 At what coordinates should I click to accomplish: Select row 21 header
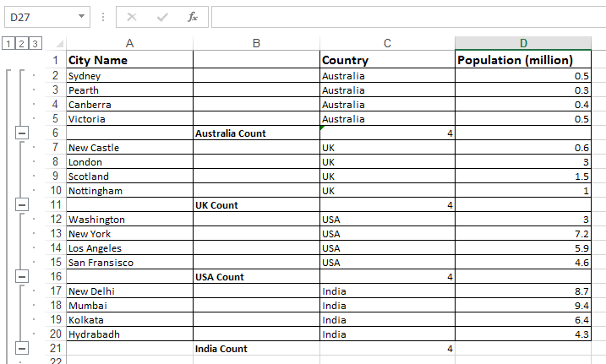[56, 349]
